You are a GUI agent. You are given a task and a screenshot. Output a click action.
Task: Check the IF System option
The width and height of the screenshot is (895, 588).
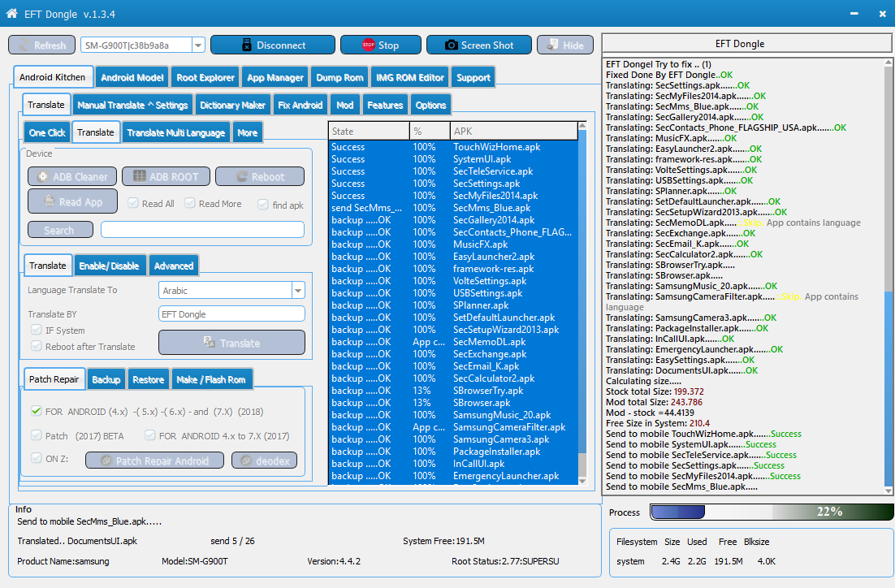[x=37, y=330]
